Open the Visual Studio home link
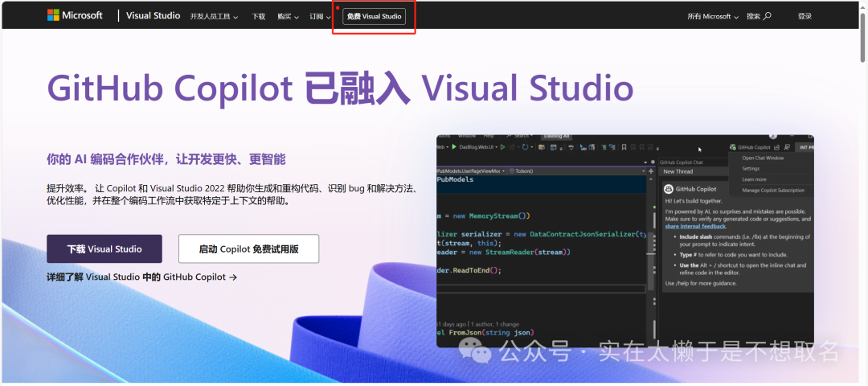Image resolution: width=868 pixels, height=386 pixels. tap(153, 15)
